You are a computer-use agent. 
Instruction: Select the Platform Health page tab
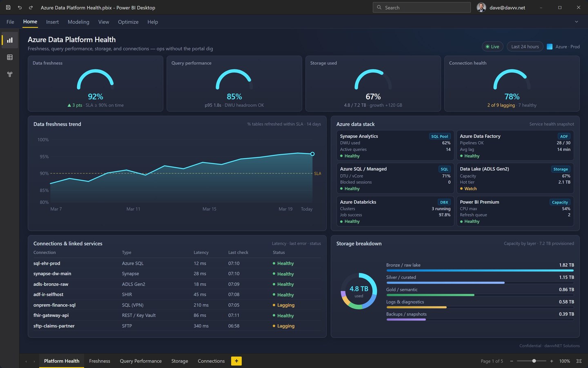[x=62, y=361]
